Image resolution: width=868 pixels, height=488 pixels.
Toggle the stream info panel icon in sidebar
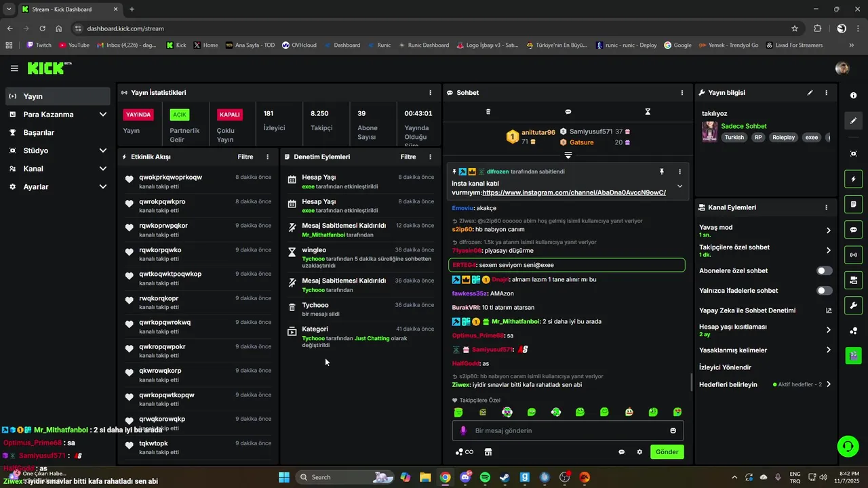coord(853,280)
